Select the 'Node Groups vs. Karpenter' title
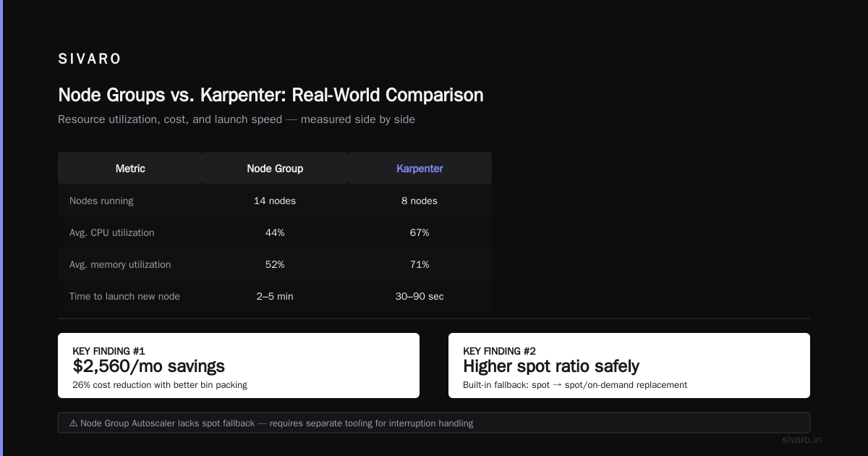 point(271,95)
